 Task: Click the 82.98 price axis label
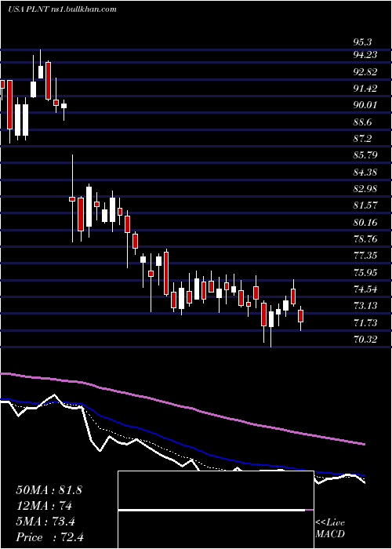pyautogui.click(x=366, y=189)
